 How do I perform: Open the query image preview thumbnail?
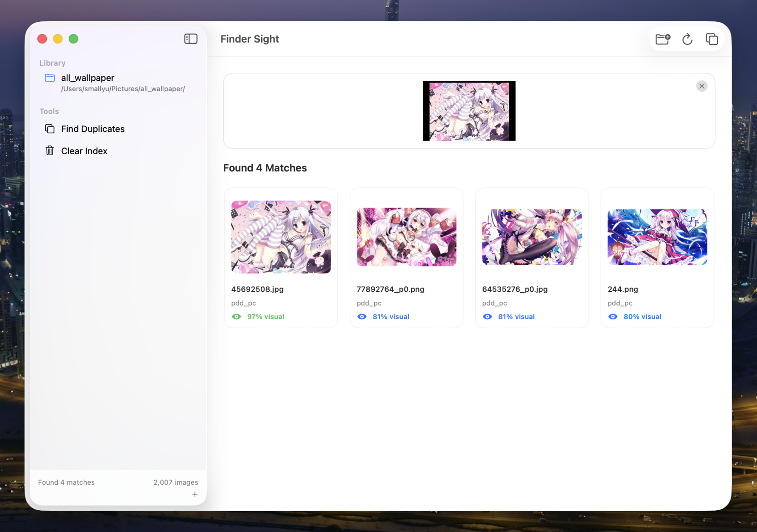coord(469,111)
